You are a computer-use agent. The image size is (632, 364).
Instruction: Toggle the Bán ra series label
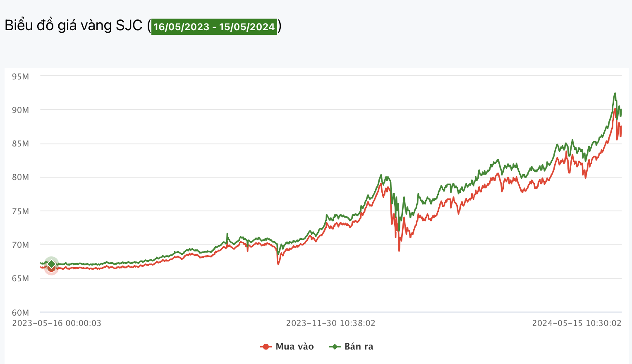359,347
